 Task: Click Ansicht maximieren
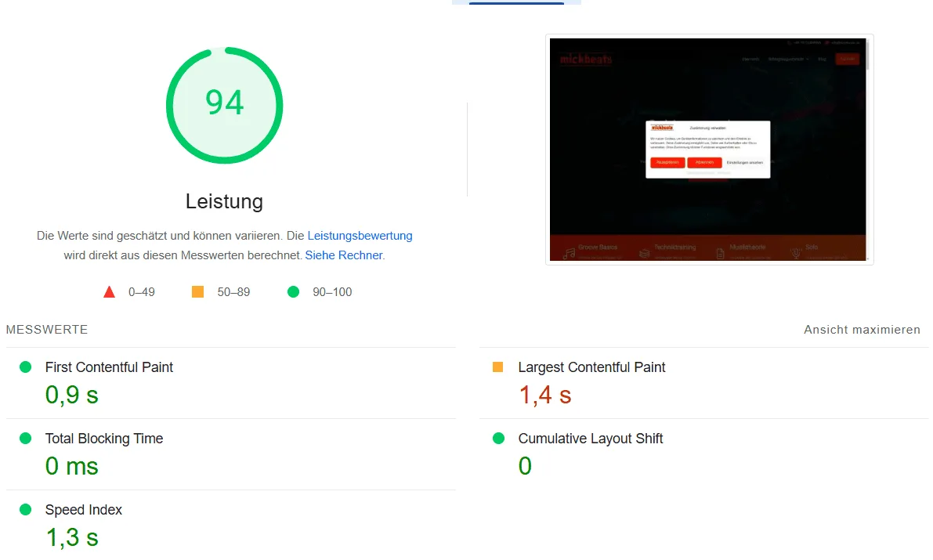point(862,330)
